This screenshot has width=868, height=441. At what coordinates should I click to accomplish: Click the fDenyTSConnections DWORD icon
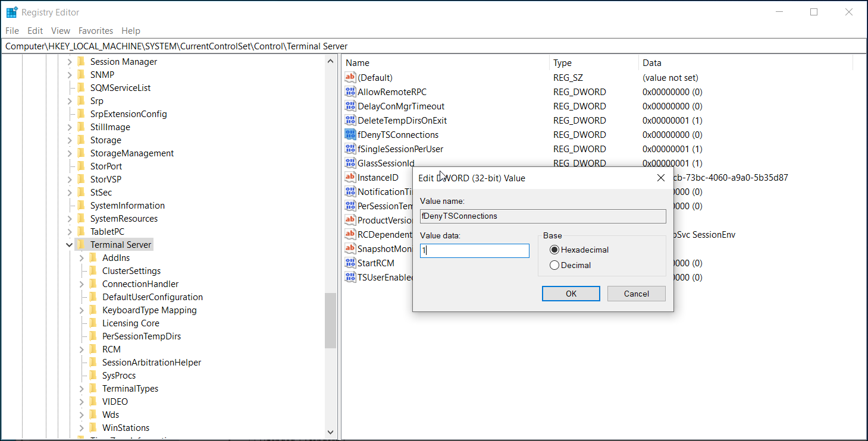350,135
